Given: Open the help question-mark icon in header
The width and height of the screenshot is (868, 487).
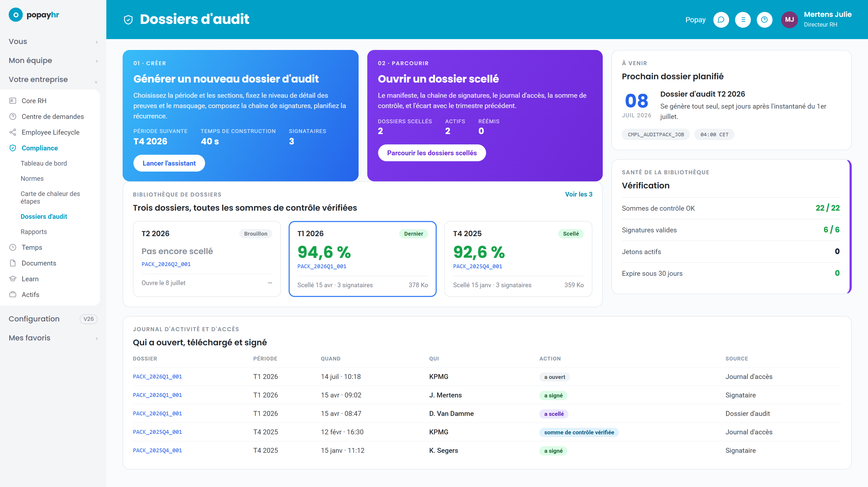Looking at the screenshot, I should click(765, 20).
